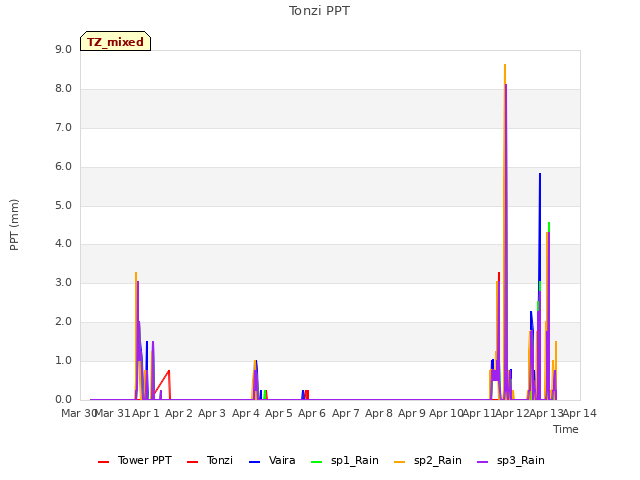Image resolution: width=640 pixels, height=480 pixels.
Task: Click the orange sp2_Rain legend swatch
Action: point(400,462)
